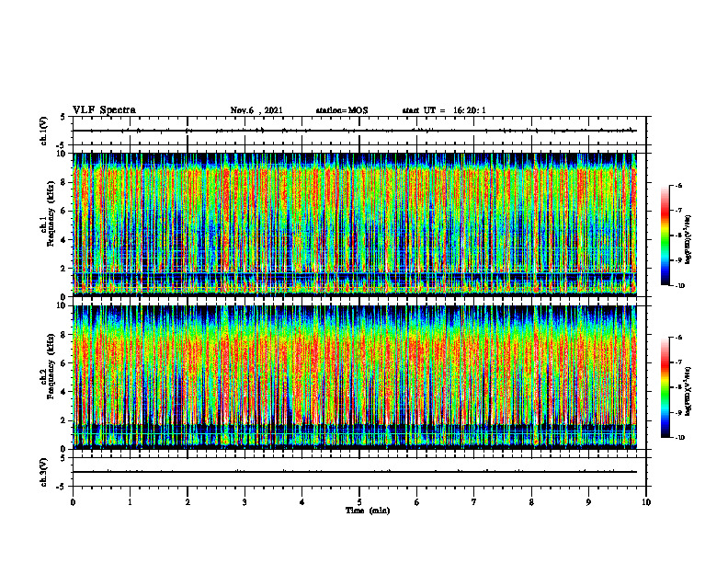Click the ch.2 spectrogram plot area
Screen dimensions: 728x563
(x=355, y=377)
